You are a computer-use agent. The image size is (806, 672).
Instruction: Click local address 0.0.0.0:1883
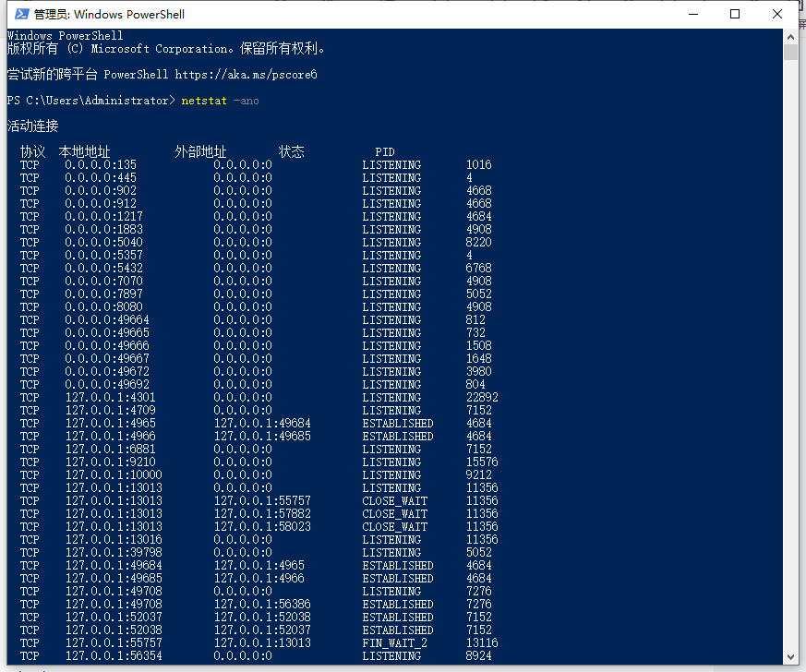pyautogui.click(x=103, y=229)
